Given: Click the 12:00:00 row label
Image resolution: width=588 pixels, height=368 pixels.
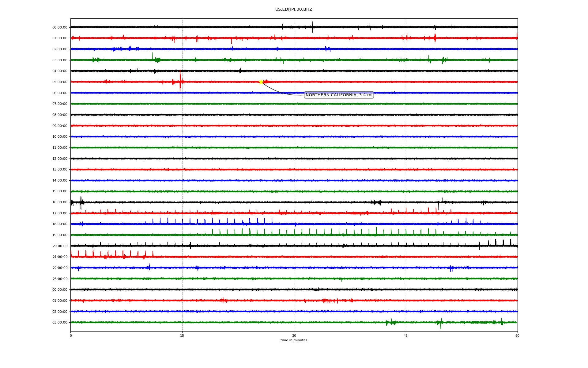Looking at the screenshot, I should [x=60, y=159].
